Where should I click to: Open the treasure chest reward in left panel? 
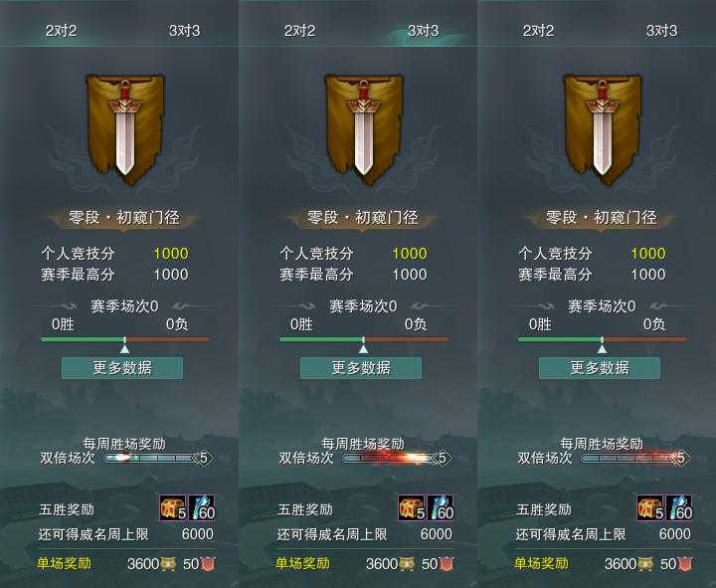173,508
